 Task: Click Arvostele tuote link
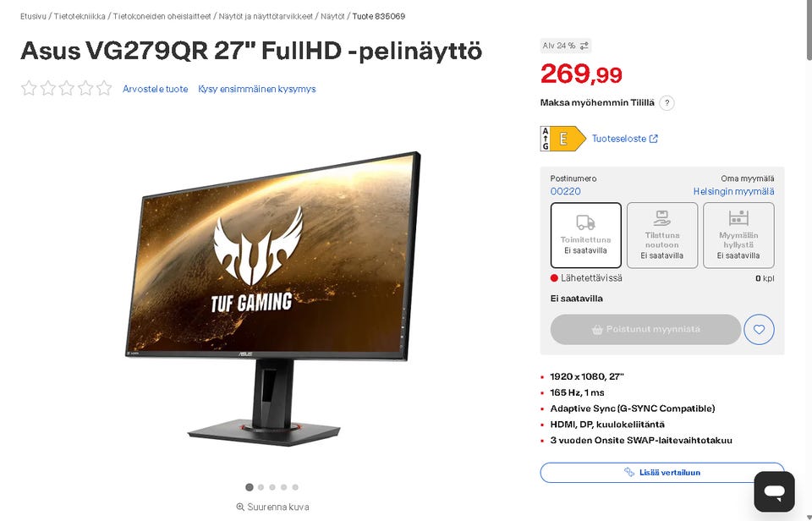coord(156,89)
